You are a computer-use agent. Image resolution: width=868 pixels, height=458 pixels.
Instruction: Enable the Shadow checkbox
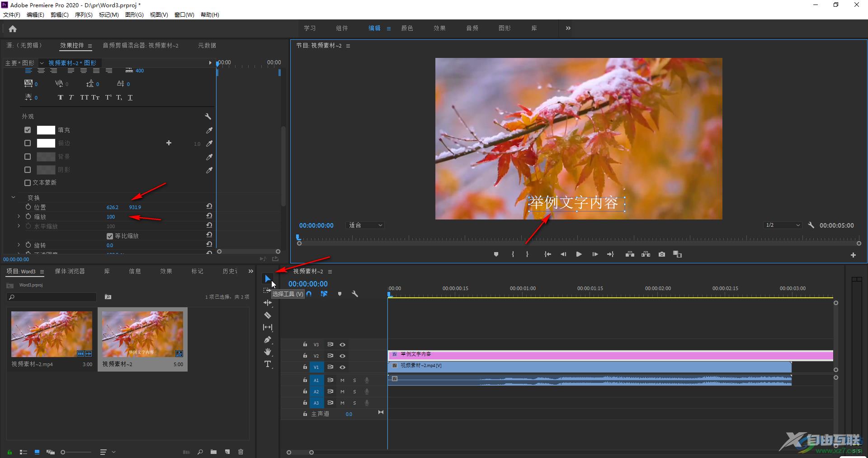(28, 170)
